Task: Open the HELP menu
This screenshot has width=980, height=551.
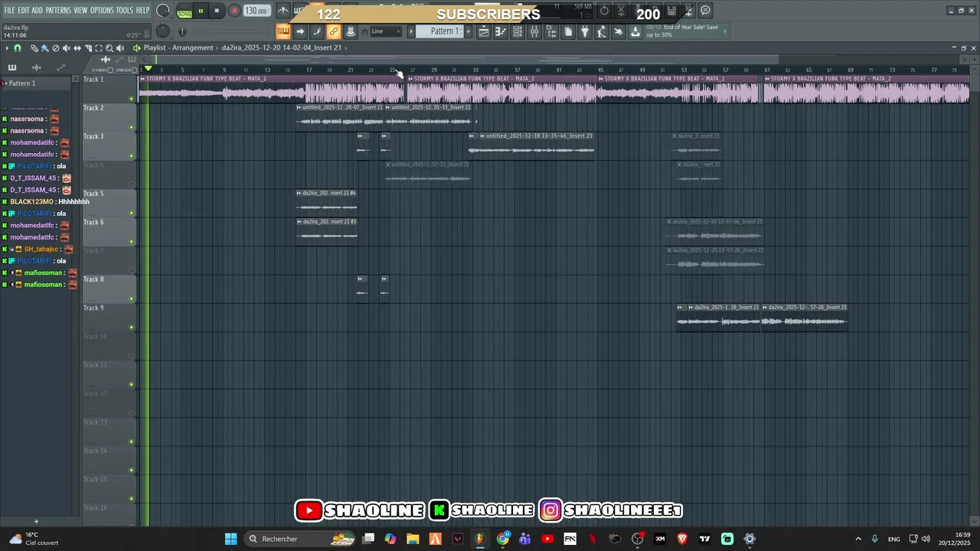Action: tap(143, 10)
